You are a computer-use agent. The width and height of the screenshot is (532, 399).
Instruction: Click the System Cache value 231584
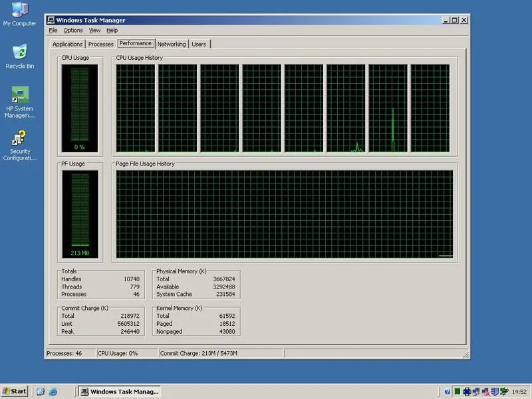coord(225,294)
